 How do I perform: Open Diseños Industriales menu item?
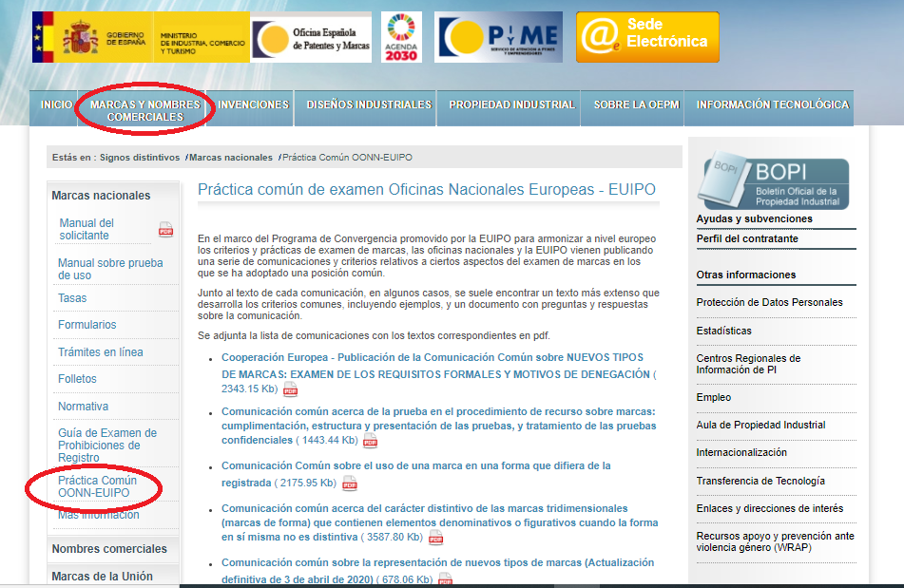[369, 104]
